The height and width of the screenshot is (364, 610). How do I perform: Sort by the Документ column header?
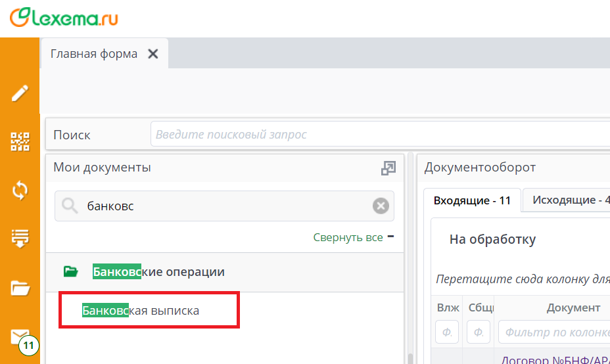pos(573,307)
